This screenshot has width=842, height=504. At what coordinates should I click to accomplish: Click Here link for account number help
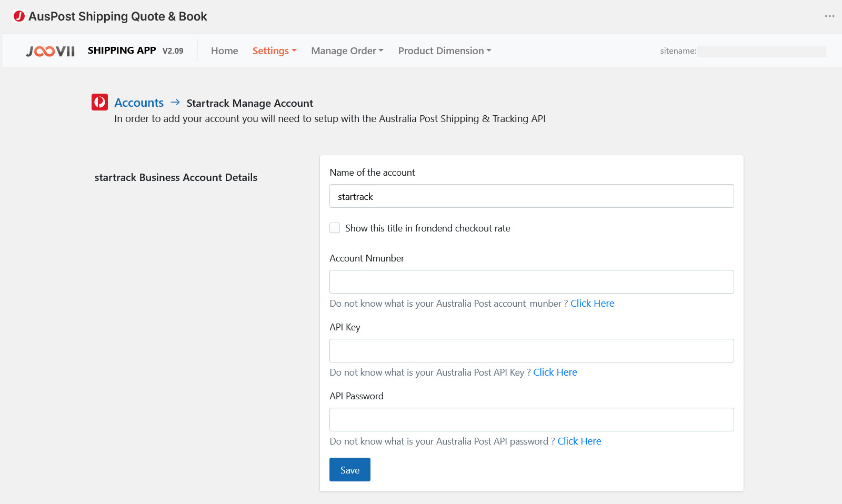click(592, 304)
